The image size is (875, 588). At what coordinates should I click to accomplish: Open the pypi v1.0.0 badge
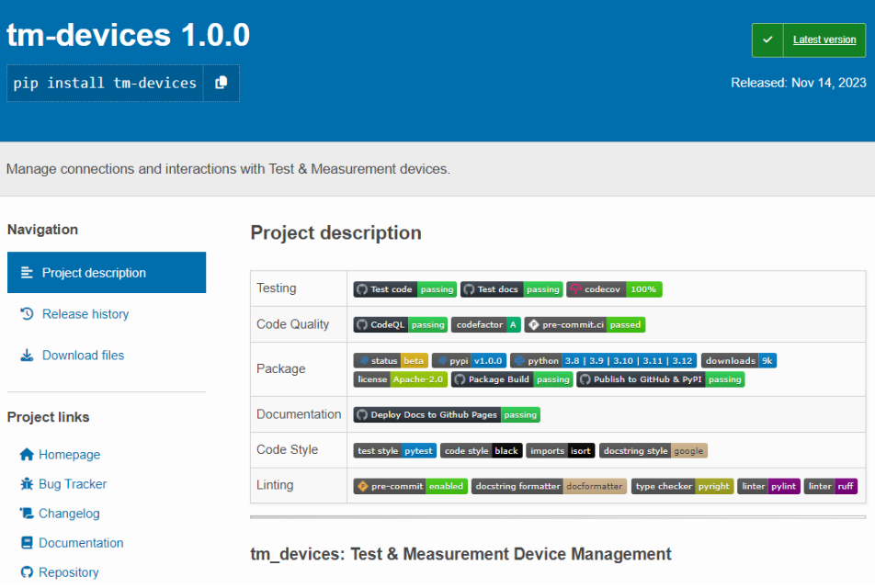click(470, 361)
